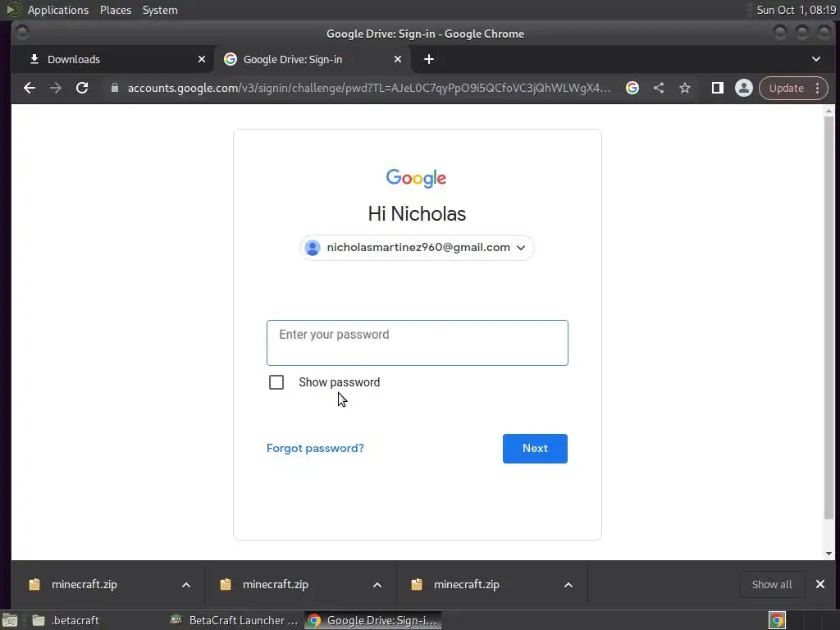Expand options for second minecraft.zip download
840x630 pixels.
tap(377, 585)
